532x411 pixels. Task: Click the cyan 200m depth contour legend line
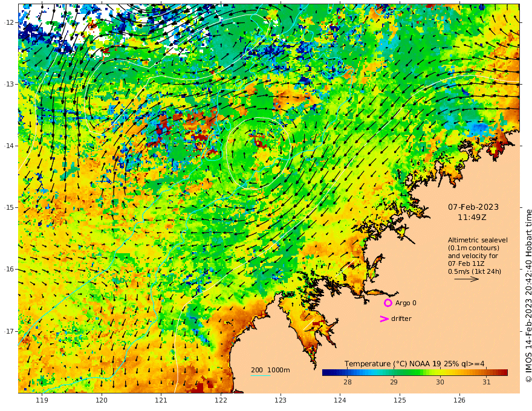tap(261, 376)
